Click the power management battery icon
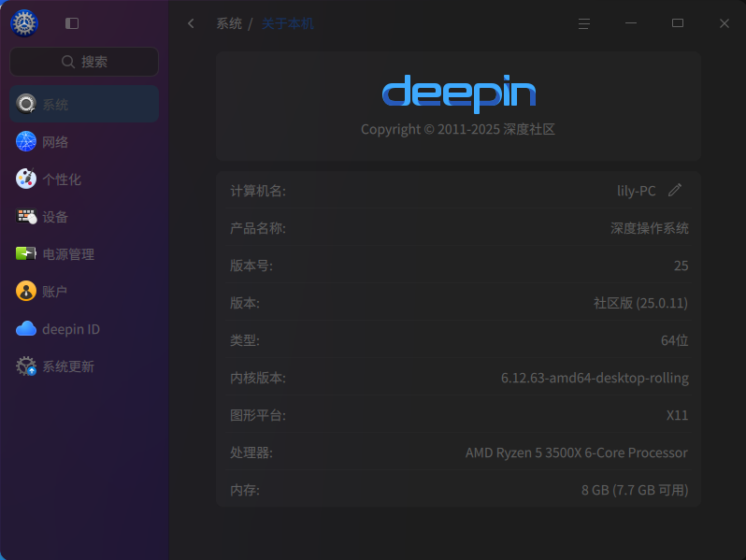This screenshot has width=746, height=560. coord(26,253)
